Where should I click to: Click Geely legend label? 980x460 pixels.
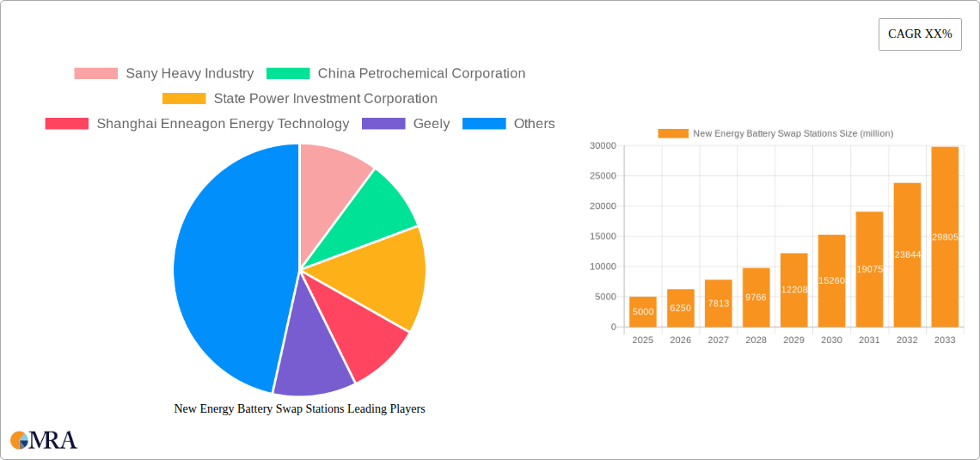[x=432, y=124]
